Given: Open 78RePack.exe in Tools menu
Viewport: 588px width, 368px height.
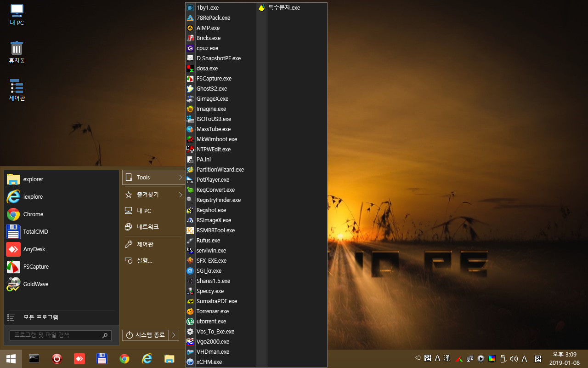Looking at the screenshot, I should [221, 18].
